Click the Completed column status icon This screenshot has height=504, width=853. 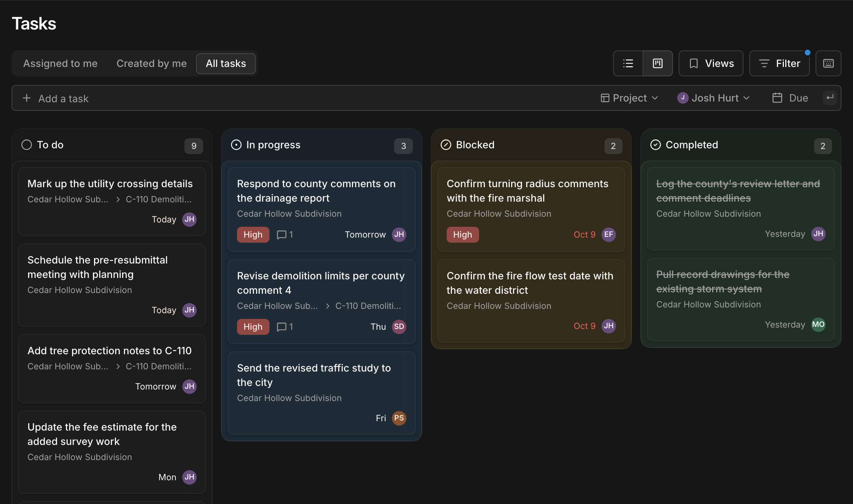click(656, 145)
